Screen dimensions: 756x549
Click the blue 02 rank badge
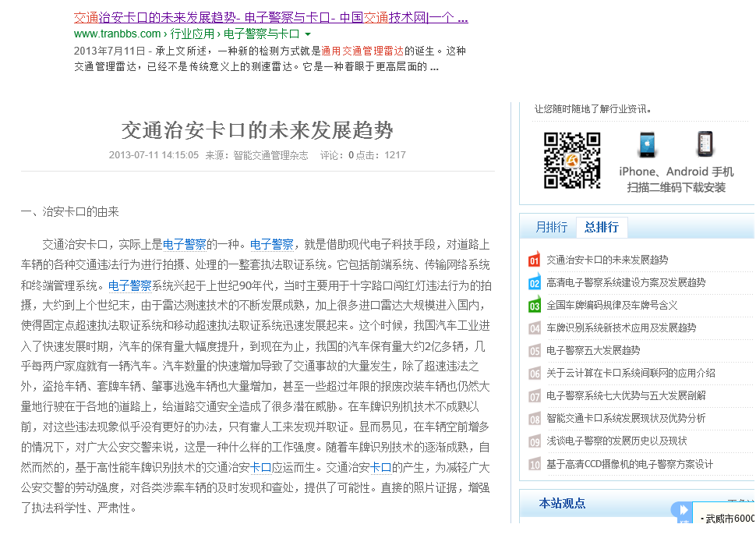pyautogui.click(x=534, y=283)
